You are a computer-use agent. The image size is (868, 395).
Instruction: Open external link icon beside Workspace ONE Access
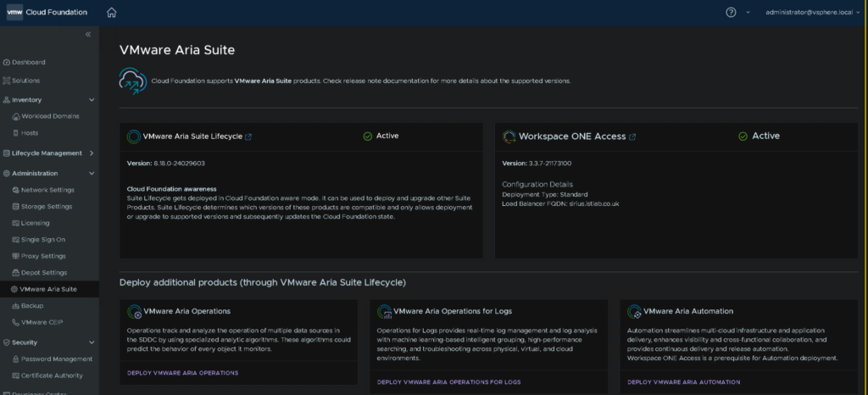[x=632, y=136]
